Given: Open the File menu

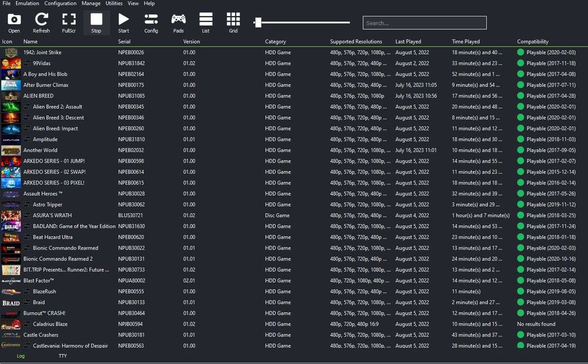Looking at the screenshot, I should coord(6,4).
